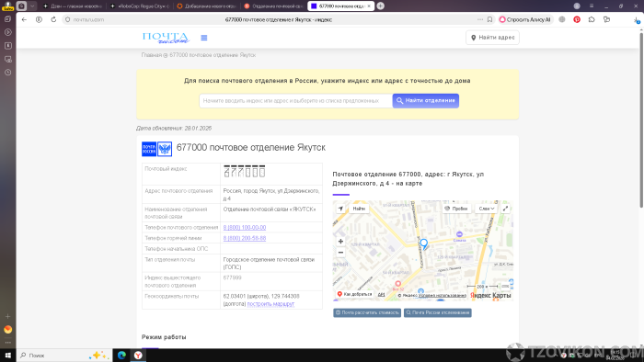Follow the построить маршрут link
644x362 pixels.
coord(270,304)
